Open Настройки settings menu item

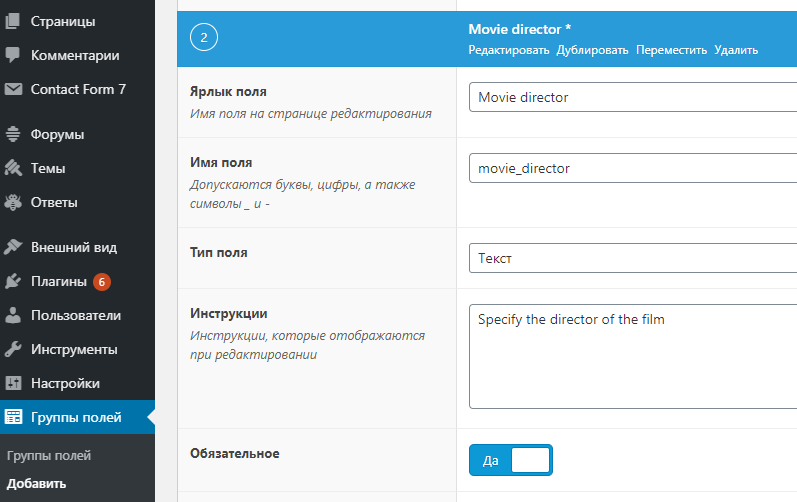pyautogui.click(x=65, y=383)
